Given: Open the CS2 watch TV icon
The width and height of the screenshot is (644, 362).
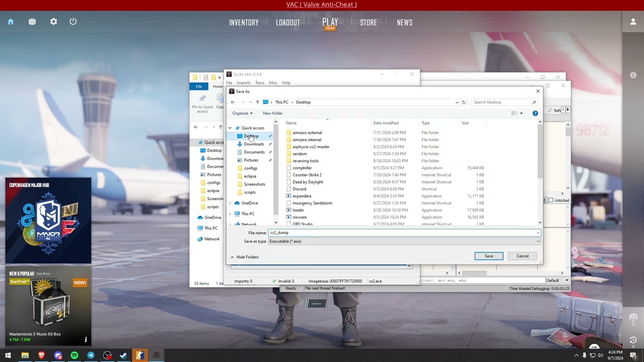Looking at the screenshot, I should 32,22.
